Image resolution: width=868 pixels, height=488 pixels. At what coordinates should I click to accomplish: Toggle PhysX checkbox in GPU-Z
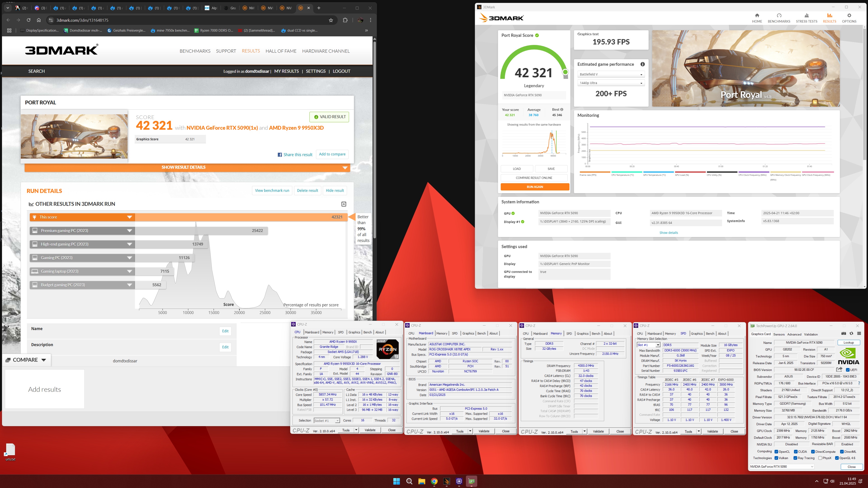[x=820, y=458]
